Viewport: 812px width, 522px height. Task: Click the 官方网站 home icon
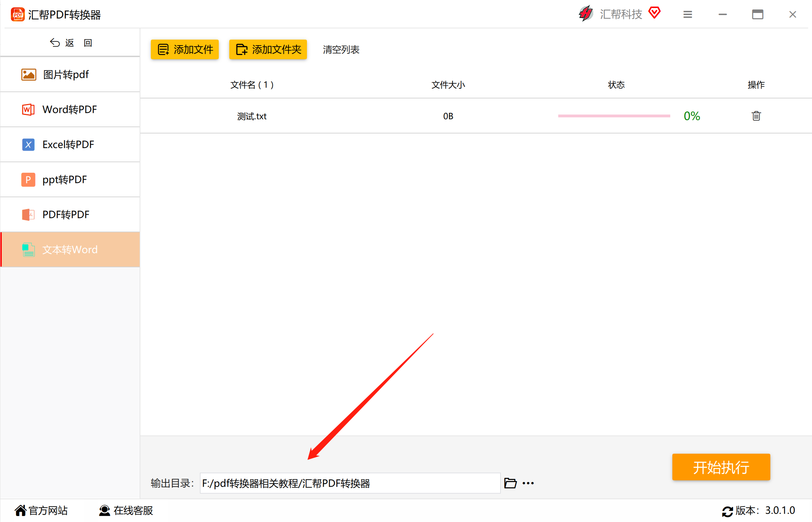coord(21,510)
